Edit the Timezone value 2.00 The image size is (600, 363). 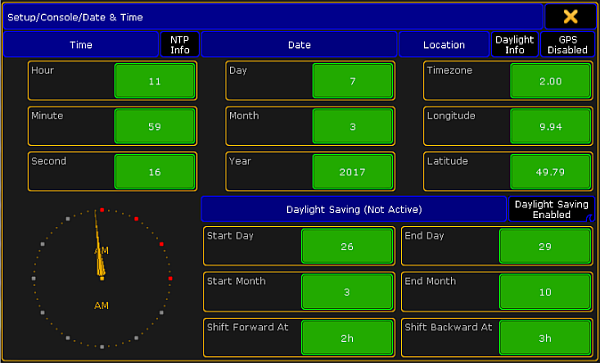click(x=550, y=81)
